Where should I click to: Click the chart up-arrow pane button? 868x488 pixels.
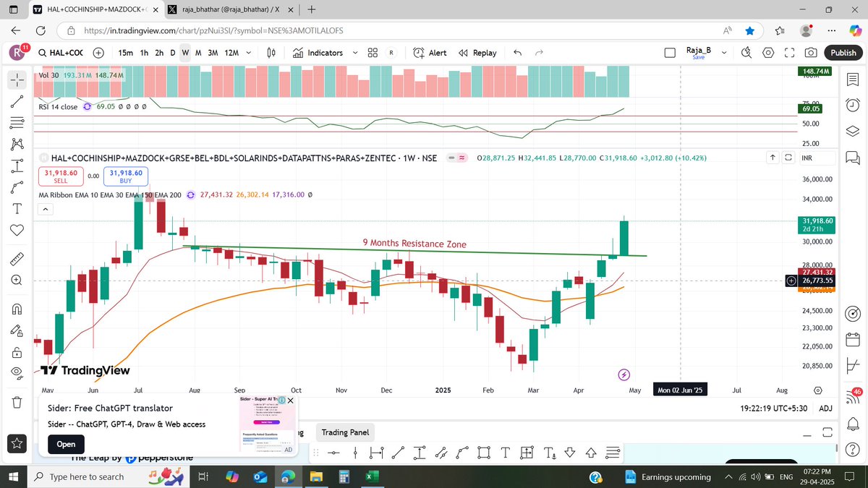click(x=773, y=158)
